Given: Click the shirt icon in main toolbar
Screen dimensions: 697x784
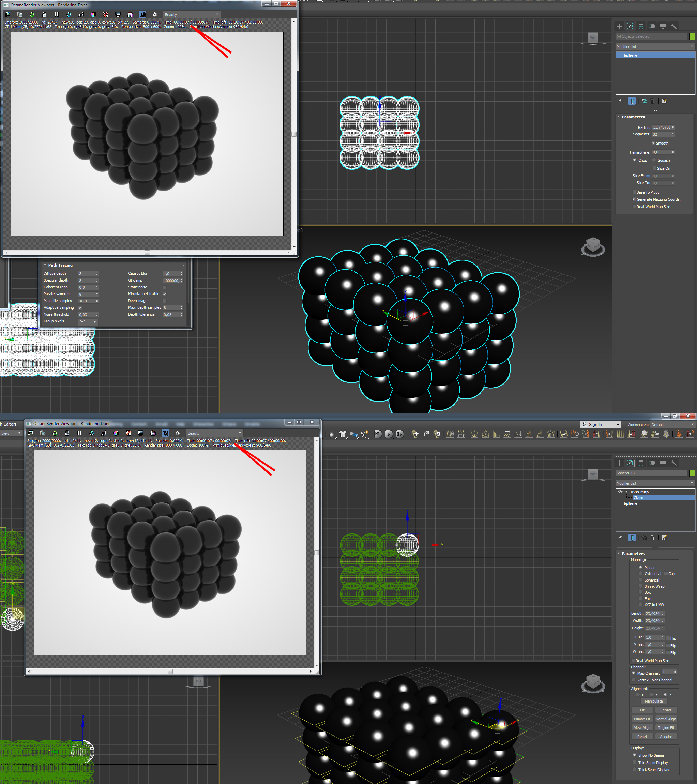Looking at the screenshot, I should pyautogui.click(x=343, y=434).
